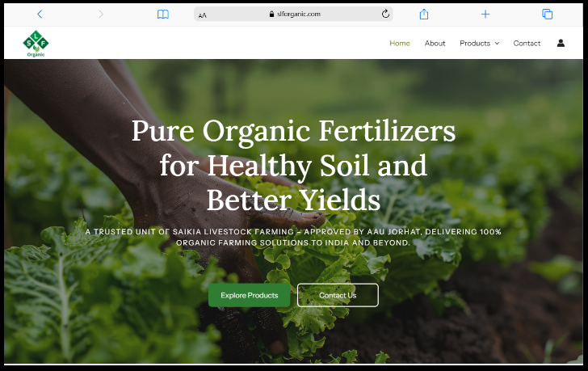Click the chevron beside Products

[x=497, y=44]
